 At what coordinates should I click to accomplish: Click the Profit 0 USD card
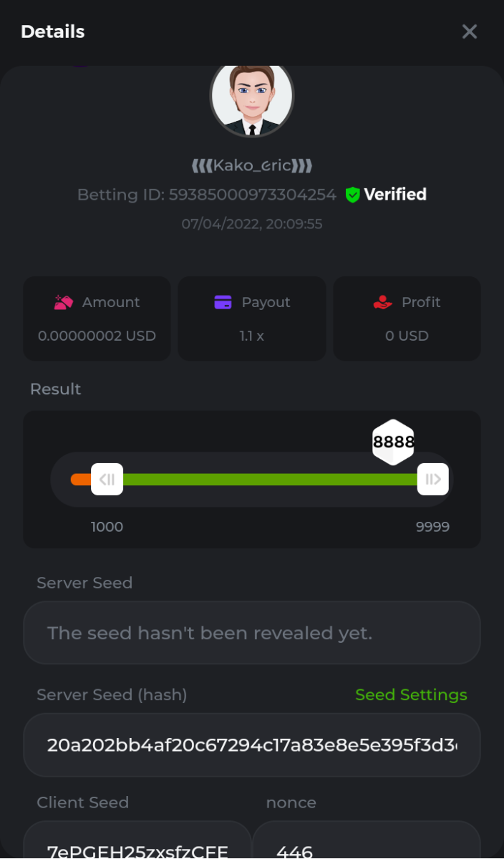pos(407,319)
